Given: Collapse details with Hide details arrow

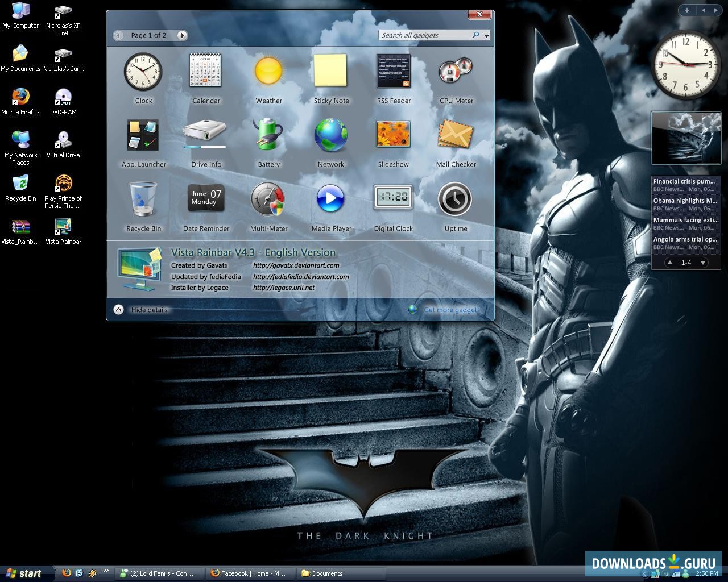Looking at the screenshot, I should (x=118, y=310).
